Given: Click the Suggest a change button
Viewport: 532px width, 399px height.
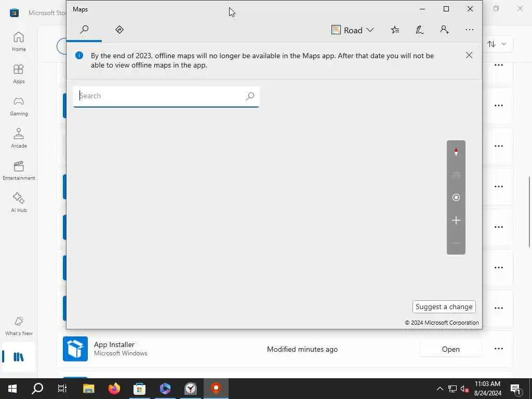Looking at the screenshot, I should tap(444, 307).
